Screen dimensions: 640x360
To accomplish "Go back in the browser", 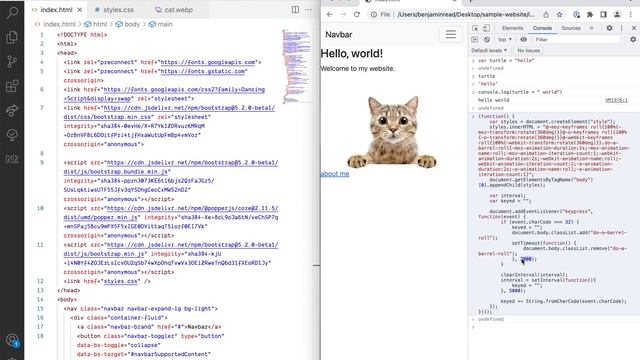I will click(330, 14).
